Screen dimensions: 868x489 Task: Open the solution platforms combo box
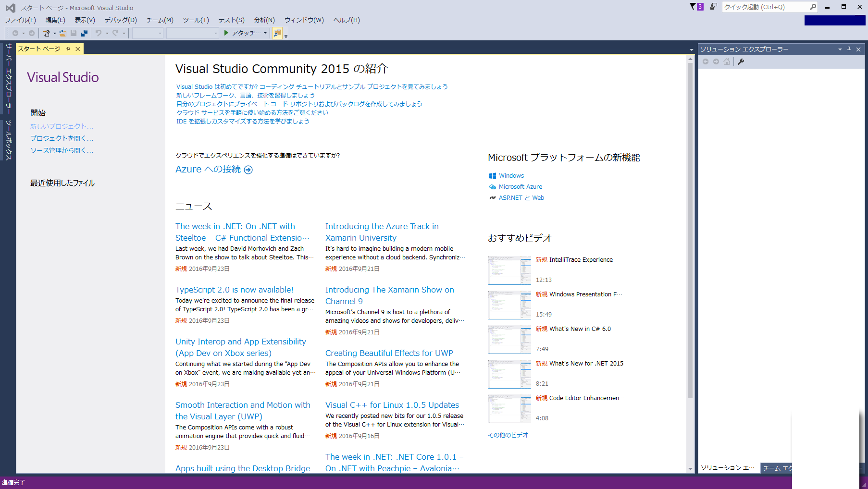(x=192, y=33)
